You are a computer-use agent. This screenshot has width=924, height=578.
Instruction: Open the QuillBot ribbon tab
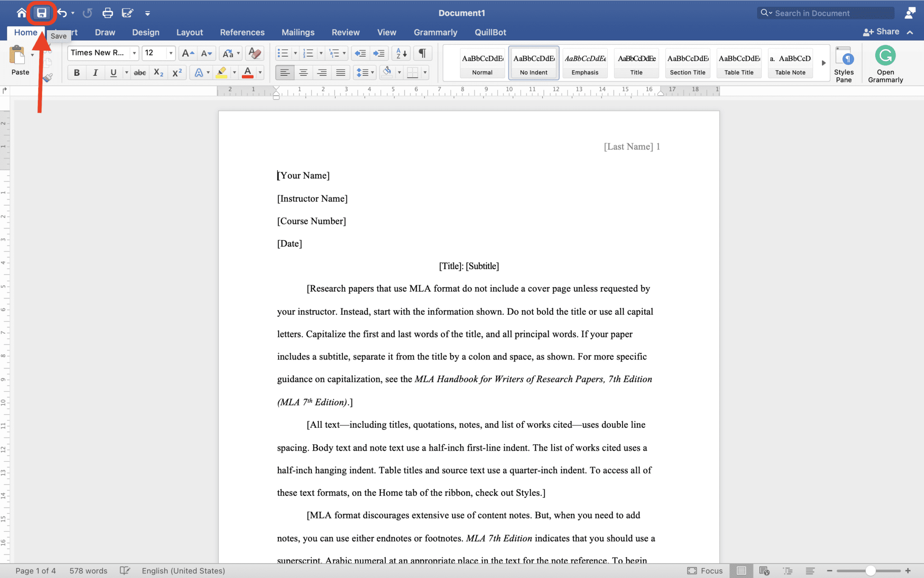coord(490,32)
